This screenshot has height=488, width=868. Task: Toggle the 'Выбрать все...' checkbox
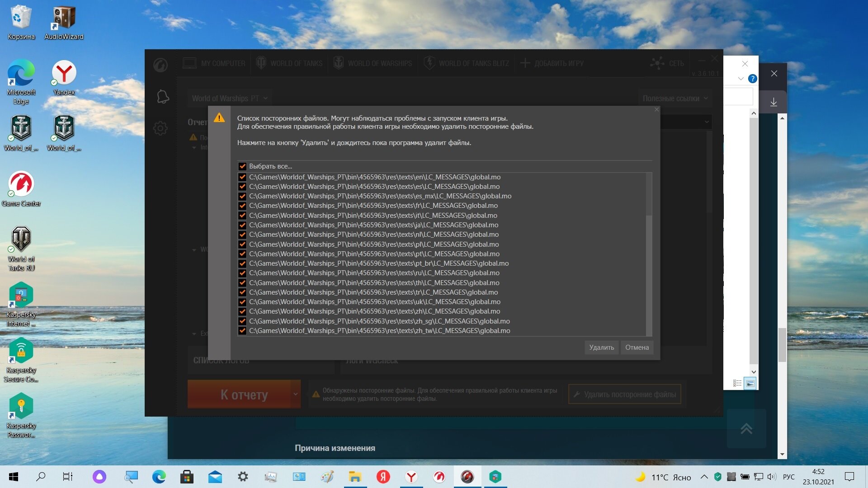[242, 166]
